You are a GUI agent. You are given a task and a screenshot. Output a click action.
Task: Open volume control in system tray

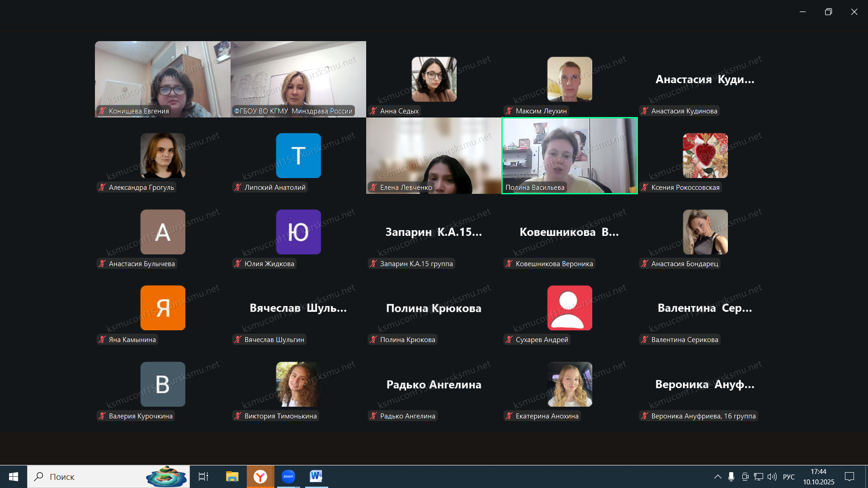pos(772,476)
